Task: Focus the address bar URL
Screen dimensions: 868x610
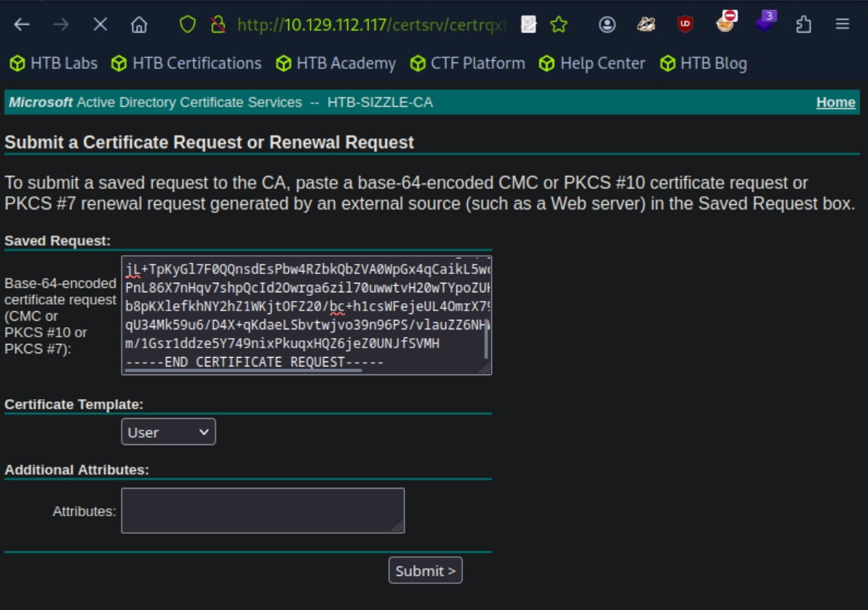Action: (371, 25)
